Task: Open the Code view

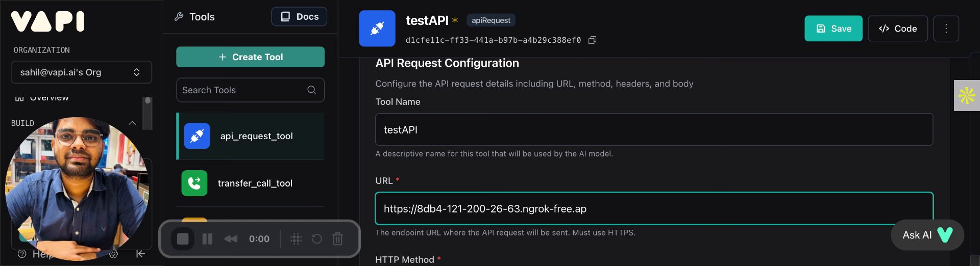Action: (897, 29)
